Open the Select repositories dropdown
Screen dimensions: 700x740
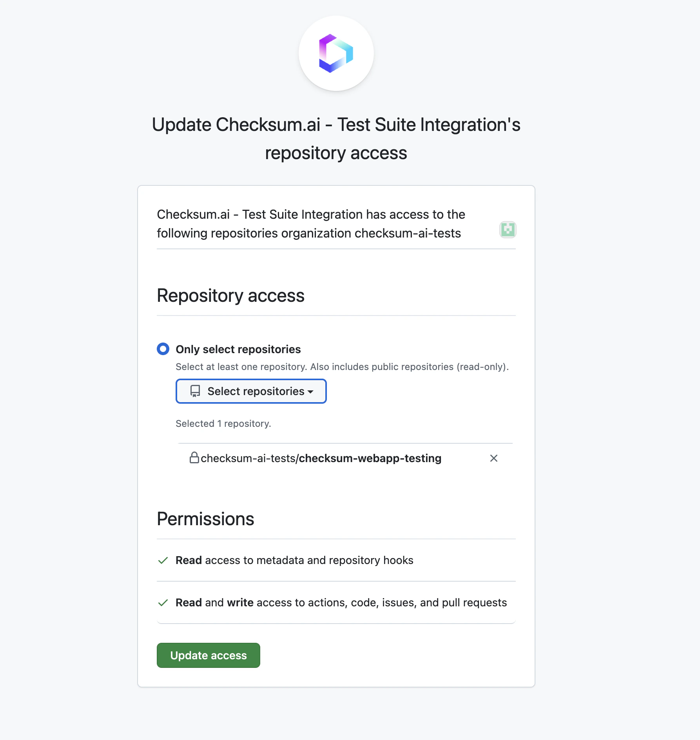point(251,391)
